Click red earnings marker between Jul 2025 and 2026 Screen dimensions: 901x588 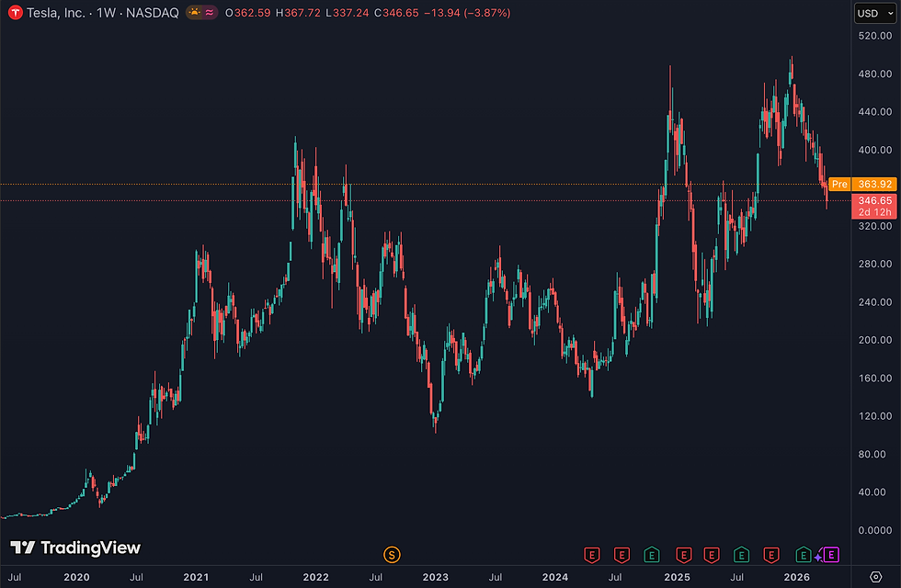pos(771,555)
